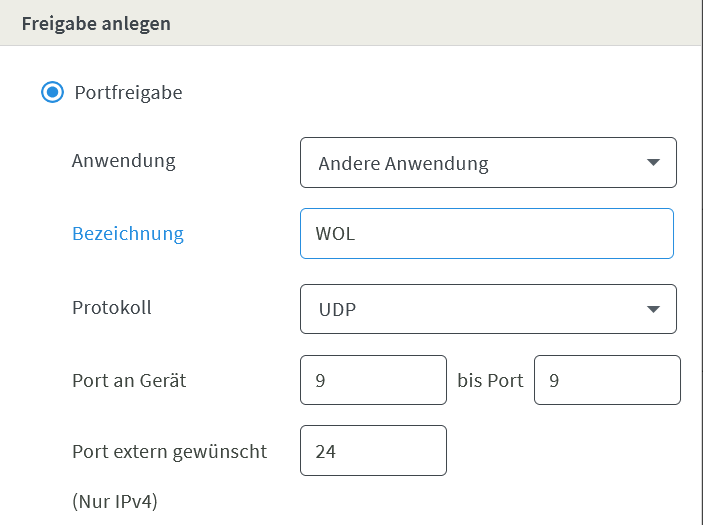Click the Port extern gewünscht label
Screen dimensions: 703x525
tap(169, 451)
